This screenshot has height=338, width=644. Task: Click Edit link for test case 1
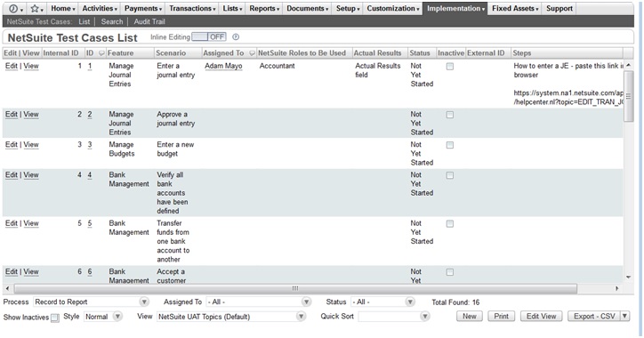coord(11,66)
